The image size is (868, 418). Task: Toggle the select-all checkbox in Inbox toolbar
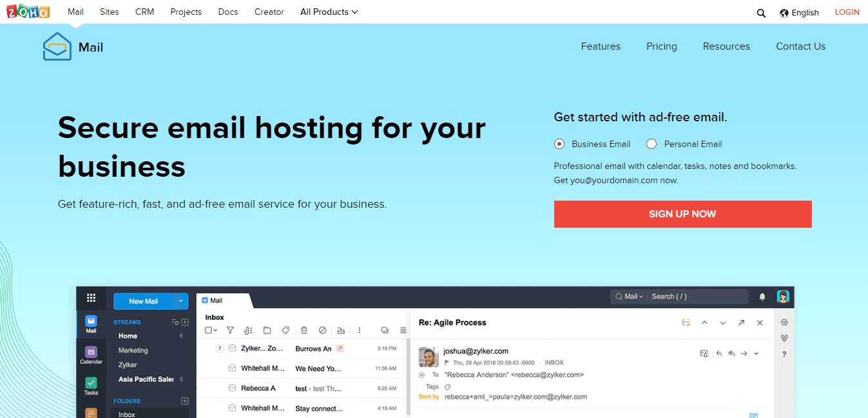[x=208, y=330]
